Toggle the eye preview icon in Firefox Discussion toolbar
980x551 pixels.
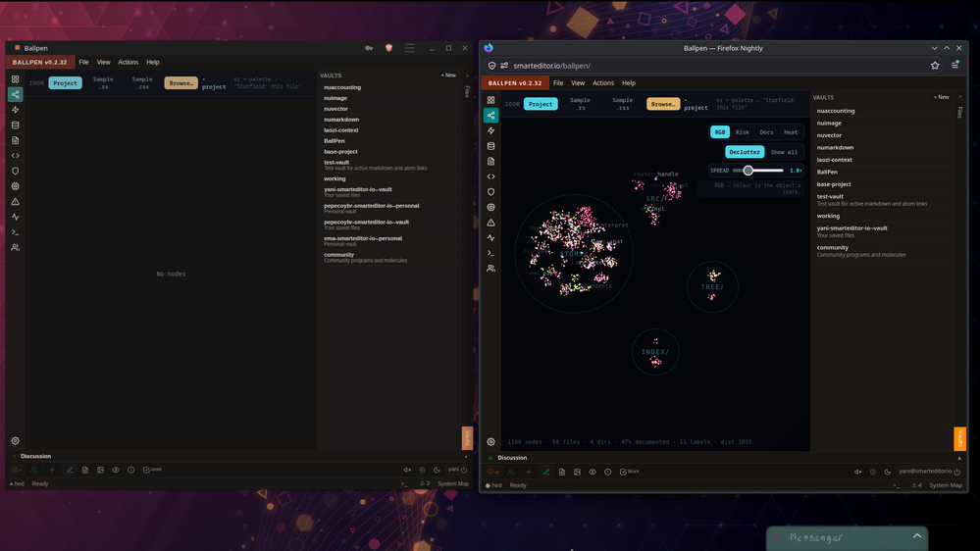pyautogui.click(x=593, y=472)
